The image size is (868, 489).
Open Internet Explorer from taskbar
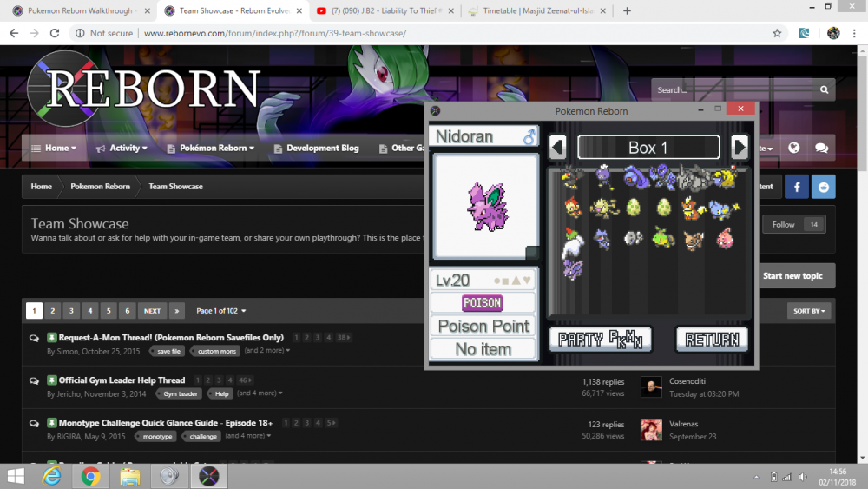(x=51, y=476)
